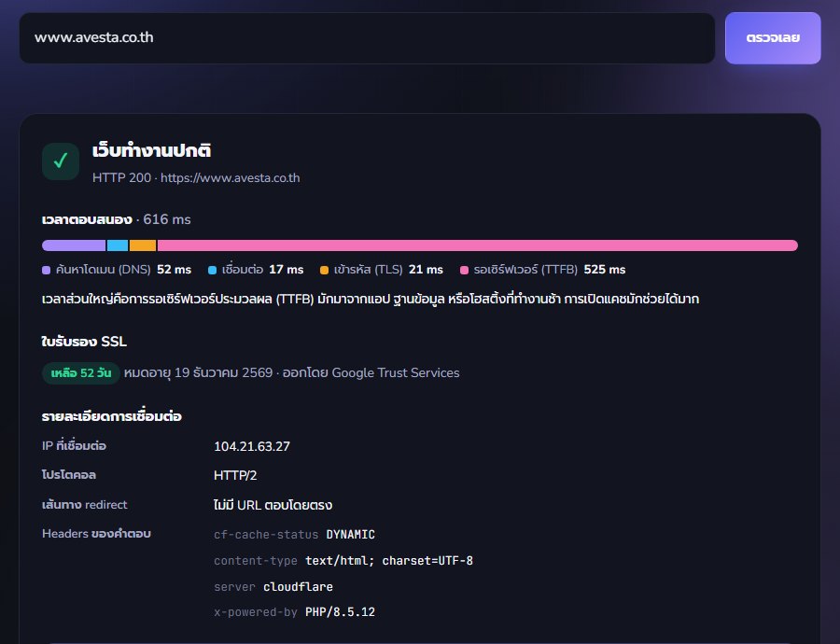
Task: Click the expiry text 19 ธันวาคม 2569
Action: point(198,373)
